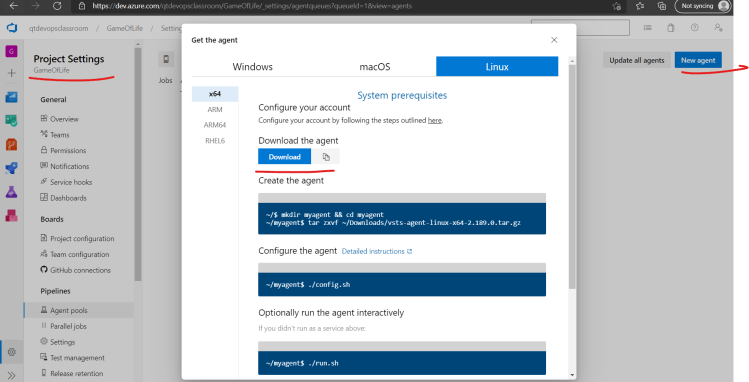Image resolution: width=749 pixels, height=382 pixels.
Task: Select the x64 architecture option
Action: [215, 94]
